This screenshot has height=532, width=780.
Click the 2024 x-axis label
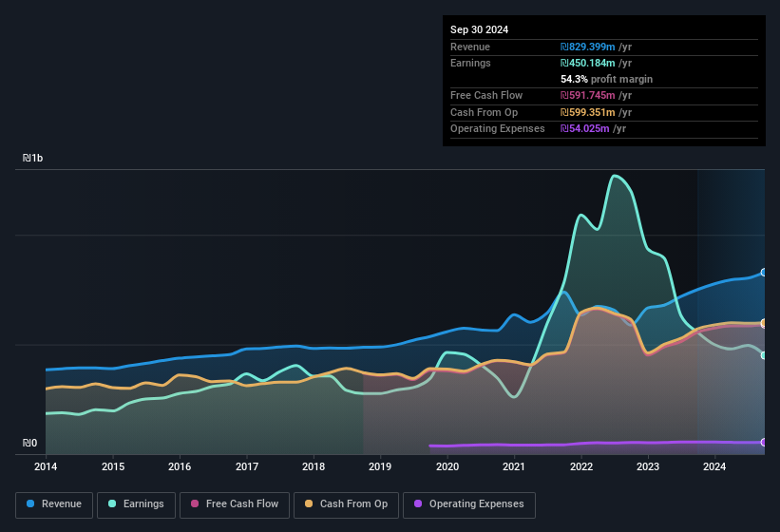[714, 466]
